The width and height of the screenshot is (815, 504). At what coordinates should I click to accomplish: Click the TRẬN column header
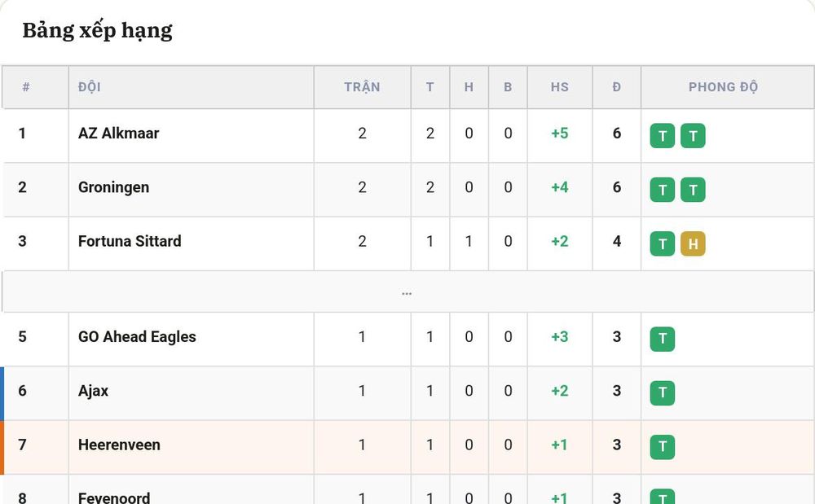[x=363, y=87]
